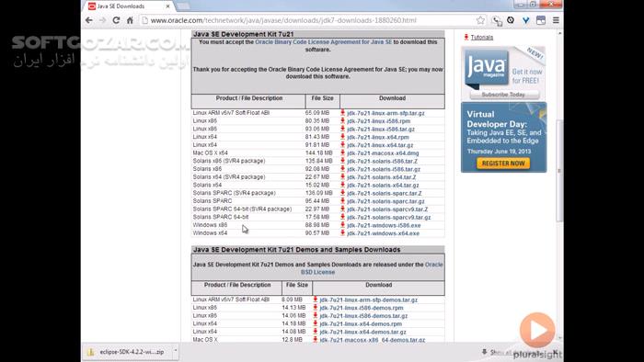Click the REGISTER NOW button

click(503, 164)
